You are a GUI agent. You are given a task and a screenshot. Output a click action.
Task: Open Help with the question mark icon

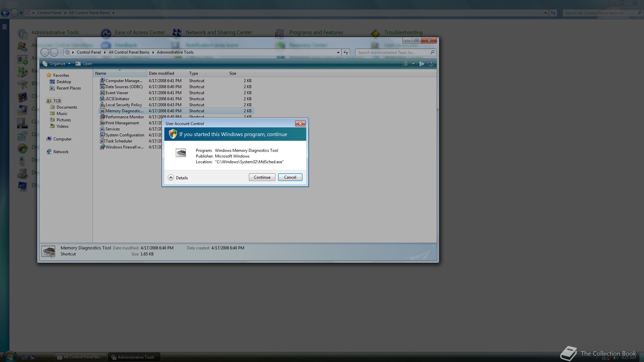[x=431, y=64]
